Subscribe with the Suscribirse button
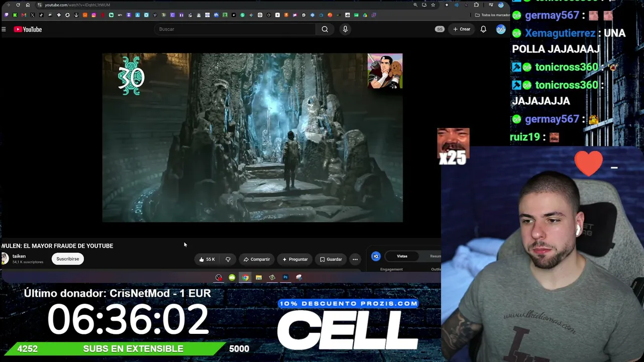The width and height of the screenshot is (644, 362). coord(67,259)
